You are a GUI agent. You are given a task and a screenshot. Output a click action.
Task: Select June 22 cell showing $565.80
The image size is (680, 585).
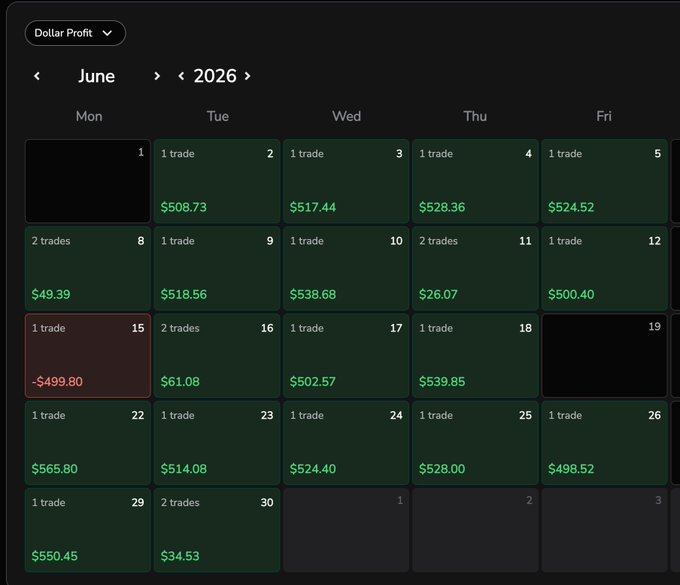(x=88, y=443)
